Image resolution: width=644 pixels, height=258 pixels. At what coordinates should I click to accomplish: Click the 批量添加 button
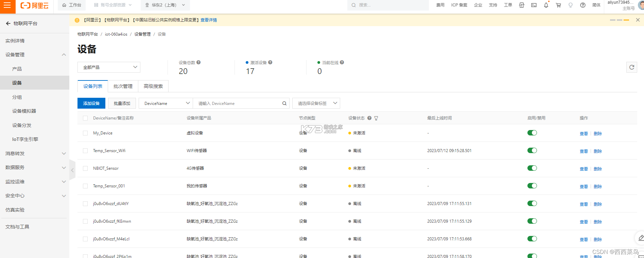click(x=122, y=103)
